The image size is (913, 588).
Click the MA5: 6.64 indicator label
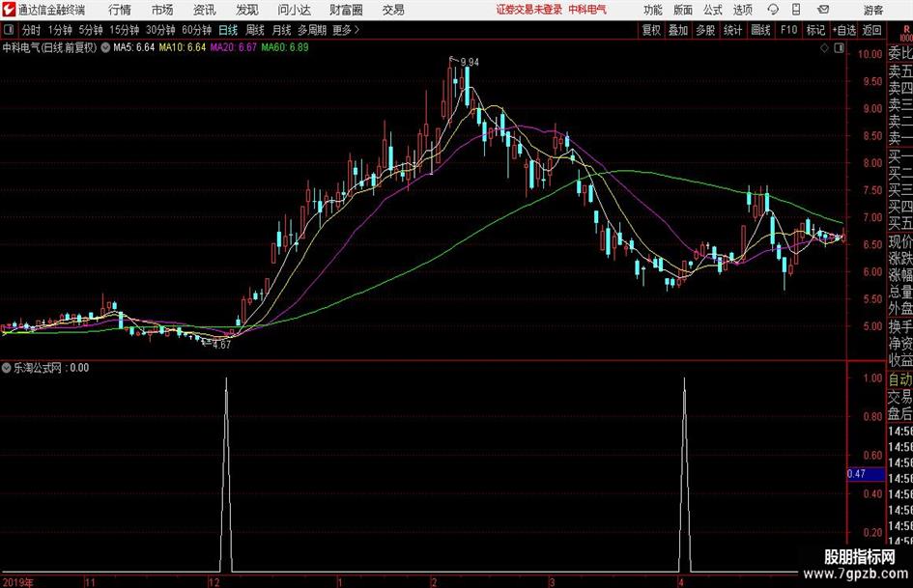click(x=134, y=47)
